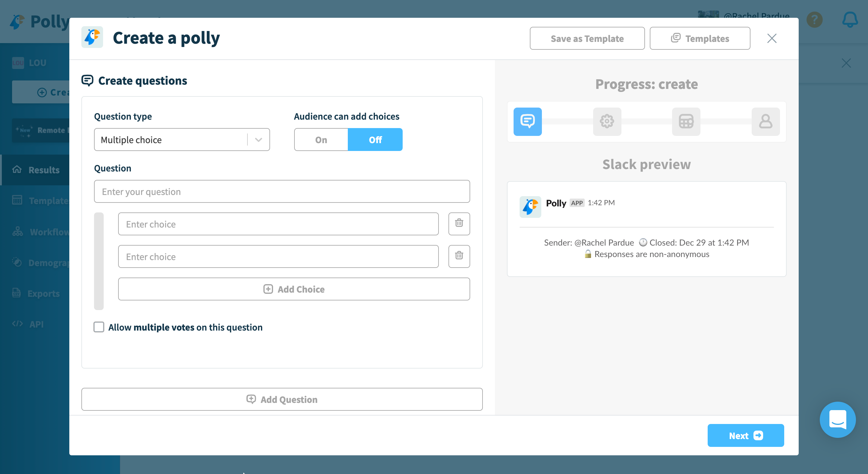Click Save as Template
868x474 pixels.
click(587, 38)
